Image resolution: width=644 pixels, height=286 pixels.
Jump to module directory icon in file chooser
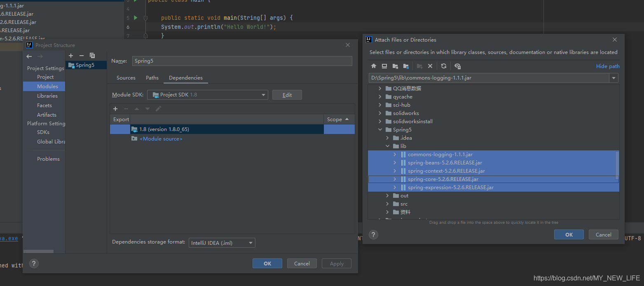(406, 66)
